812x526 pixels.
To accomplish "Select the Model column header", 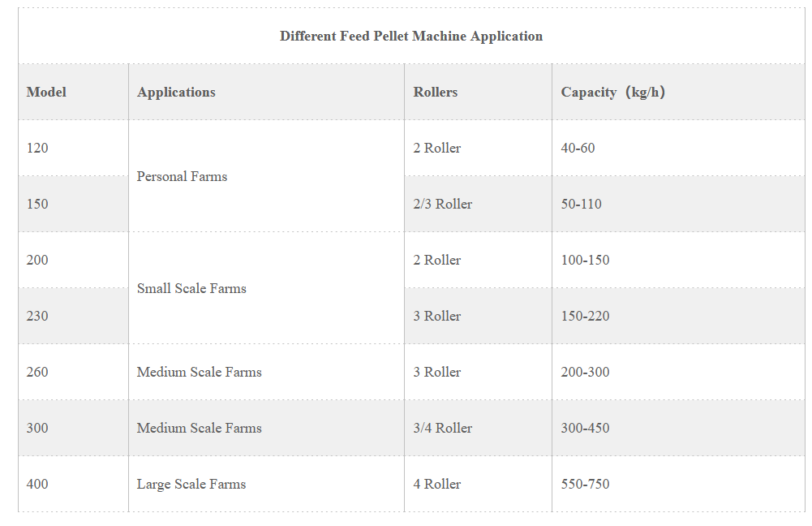I will (46, 92).
